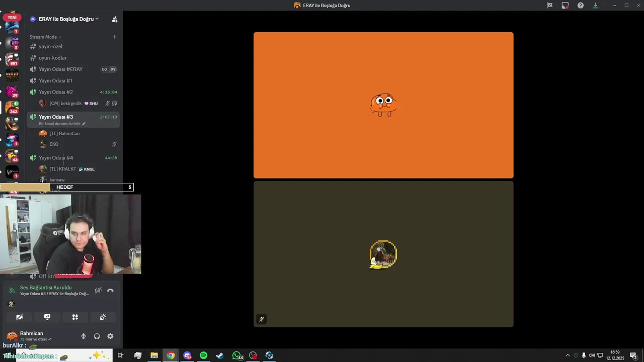Select the orange Gumball participant tile
The height and width of the screenshot is (362, 644).
coord(383,105)
